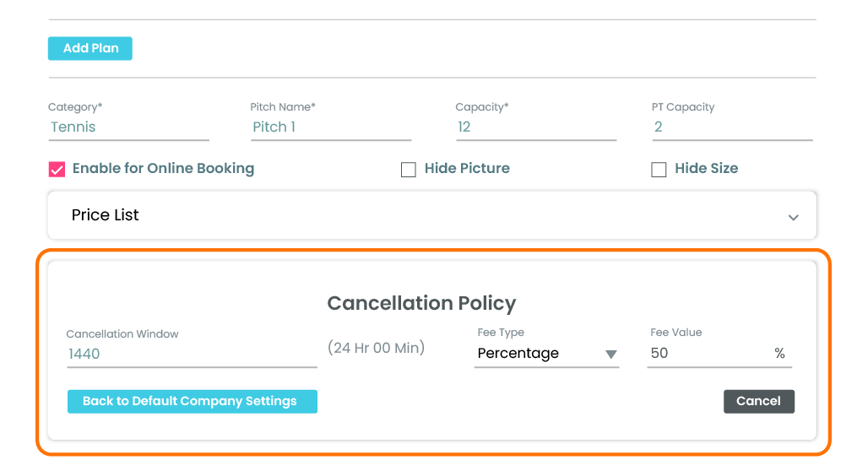
Task: Click the Cancellation Policy heading
Action: (421, 303)
